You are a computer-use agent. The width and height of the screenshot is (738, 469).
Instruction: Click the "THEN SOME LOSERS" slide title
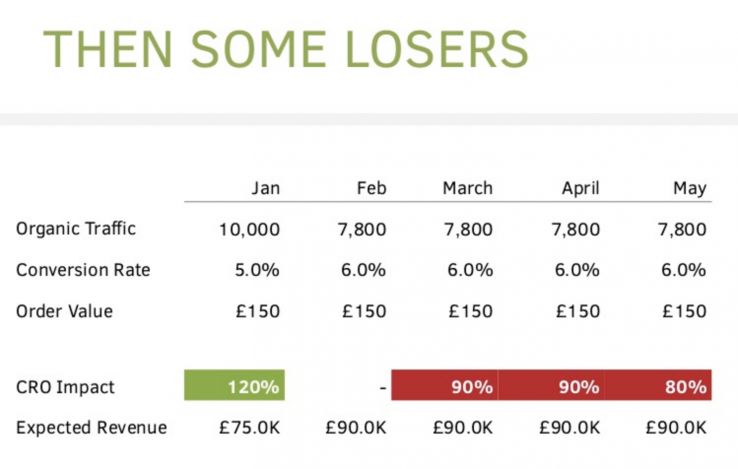(285, 47)
